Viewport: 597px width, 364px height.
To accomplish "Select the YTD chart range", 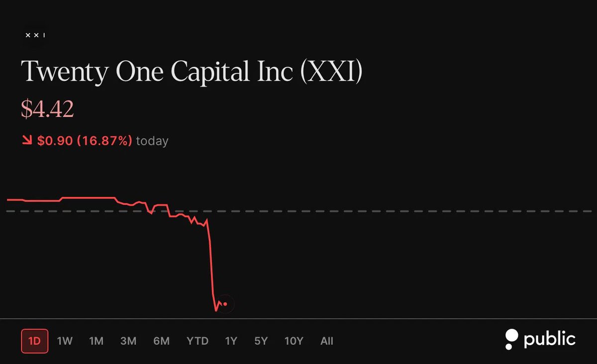I will 198,341.
